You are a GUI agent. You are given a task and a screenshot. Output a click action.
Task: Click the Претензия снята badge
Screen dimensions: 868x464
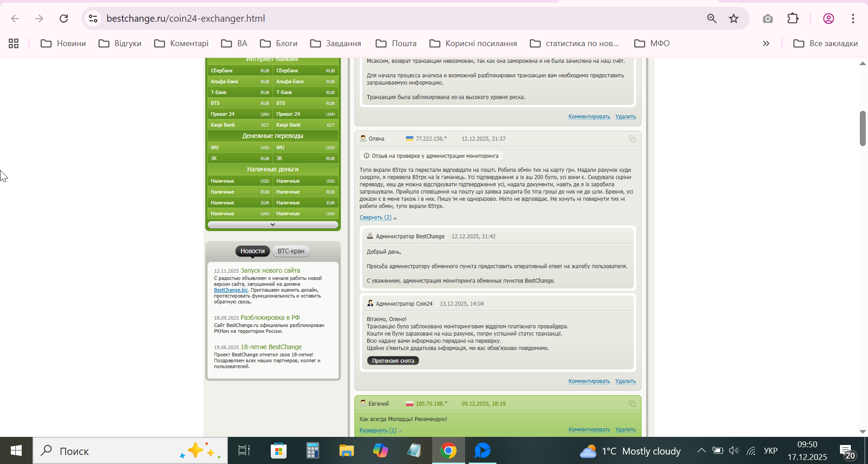click(x=393, y=360)
